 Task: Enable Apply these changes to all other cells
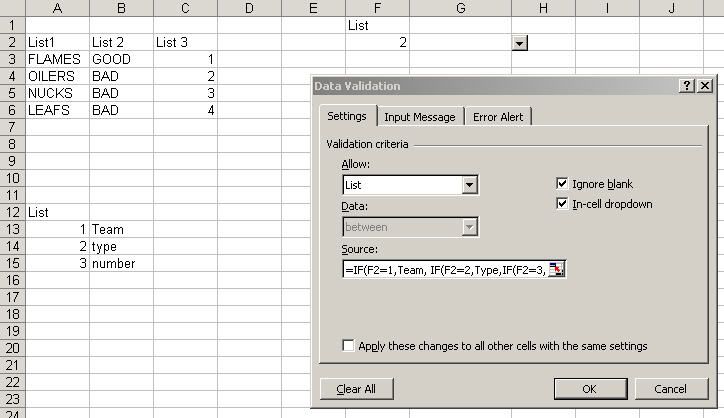click(348, 346)
